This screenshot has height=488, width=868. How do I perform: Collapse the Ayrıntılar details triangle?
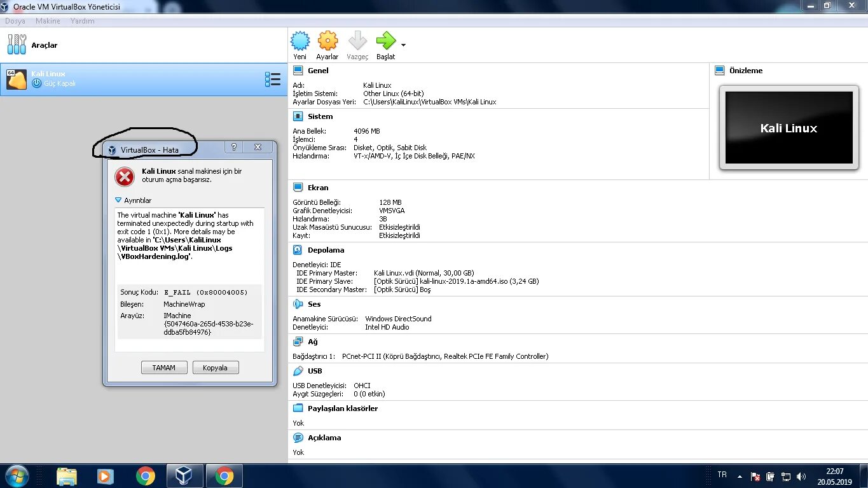[118, 200]
